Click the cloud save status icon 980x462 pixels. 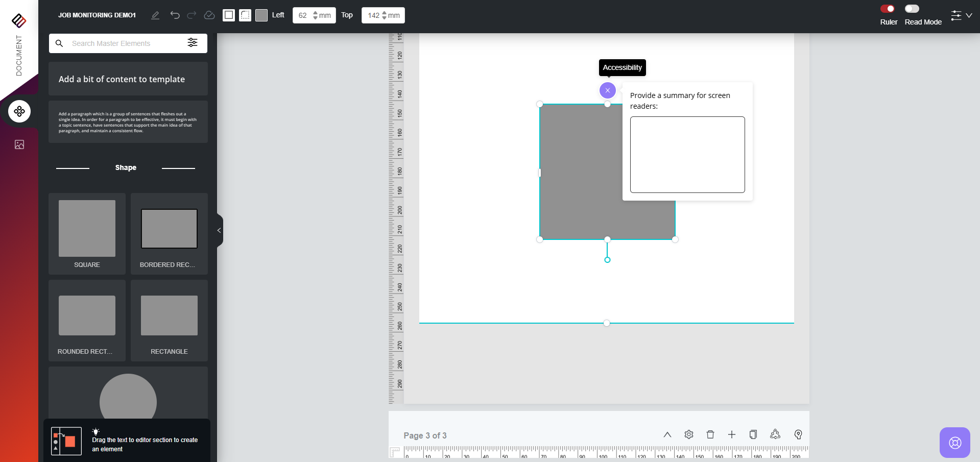(209, 15)
